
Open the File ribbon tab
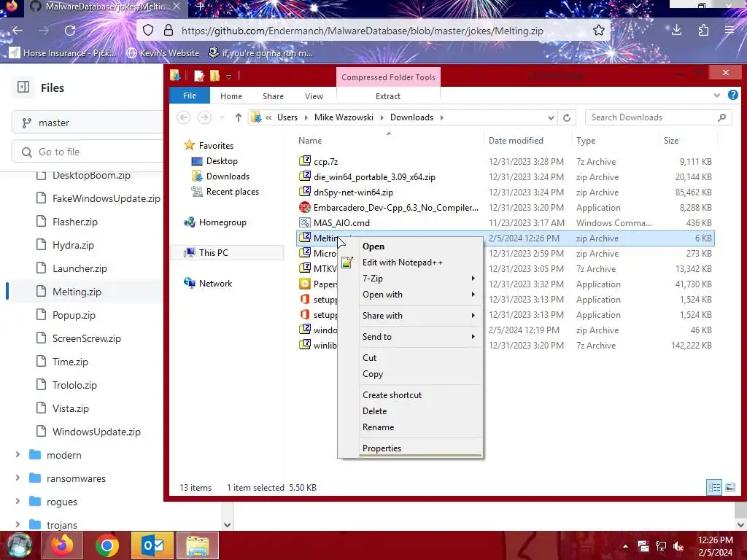[190, 96]
